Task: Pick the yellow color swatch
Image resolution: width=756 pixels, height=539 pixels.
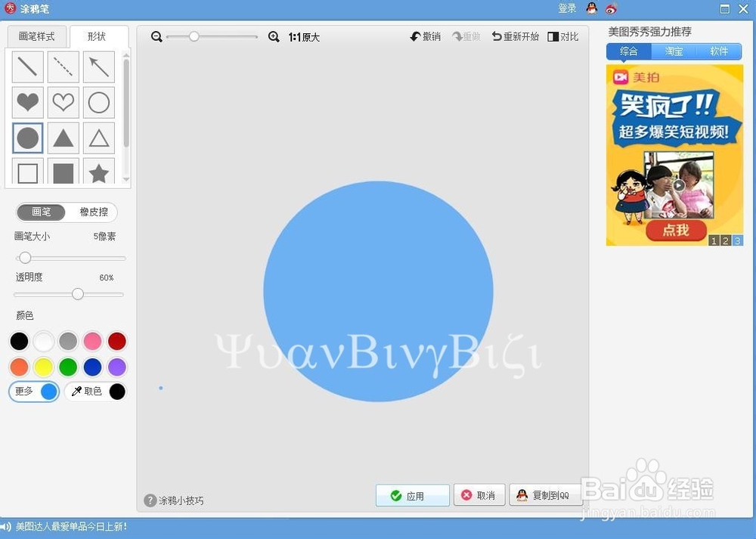Action: [44, 367]
